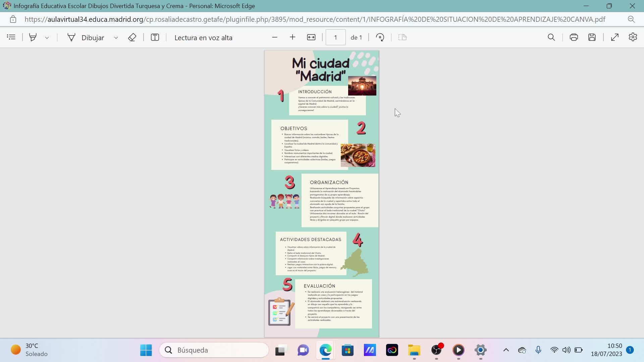644x362 pixels.
Task: Save the PDF file
Action: 592,37
